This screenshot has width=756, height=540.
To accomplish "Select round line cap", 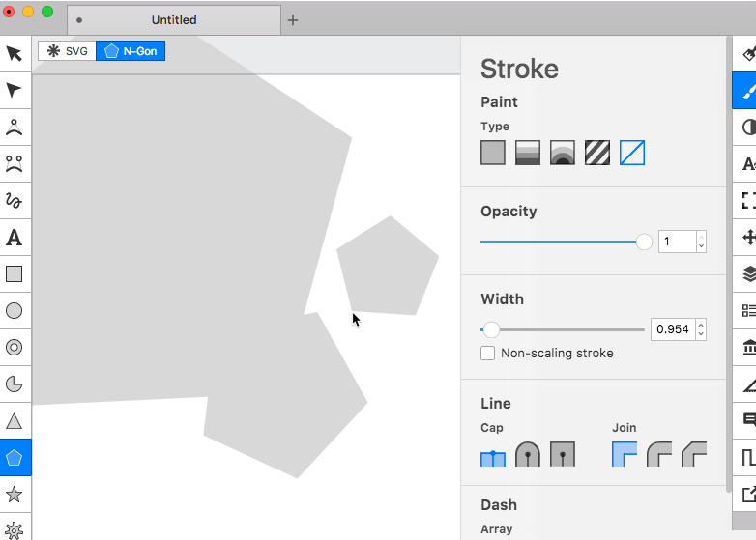I will tap(528, 454).
